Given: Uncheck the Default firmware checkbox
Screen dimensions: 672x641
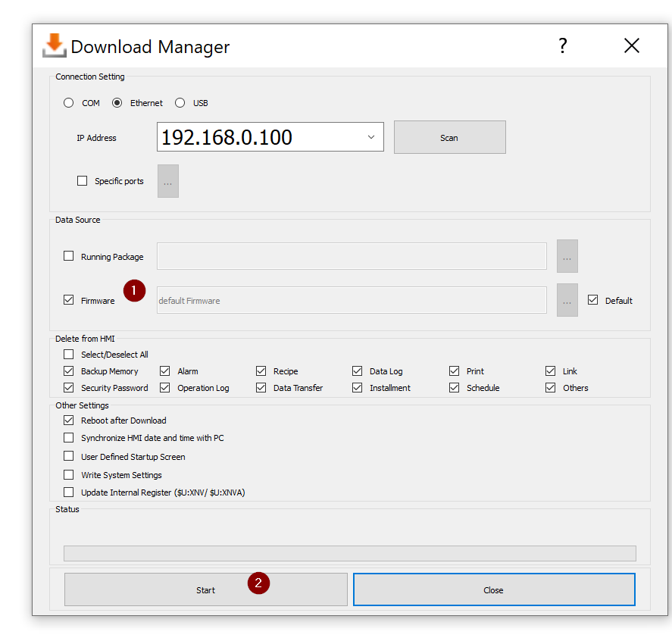Looking at the screenshot, I should pos(593,300).
